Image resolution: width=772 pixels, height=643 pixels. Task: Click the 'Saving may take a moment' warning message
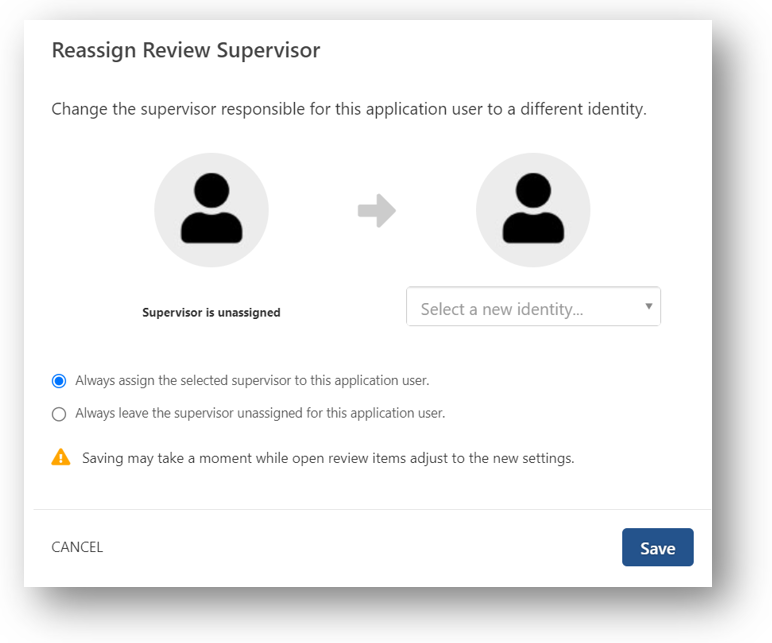[328, 458]
